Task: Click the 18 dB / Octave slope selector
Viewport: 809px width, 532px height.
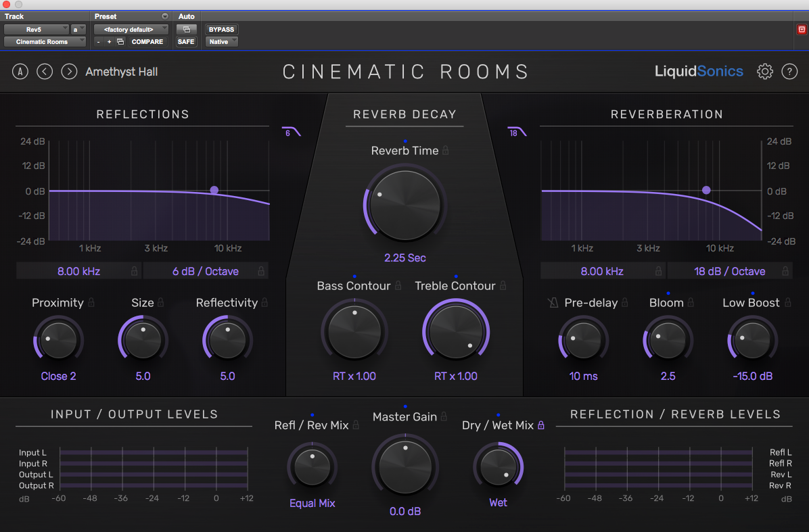Action: (x=730, y=271)
